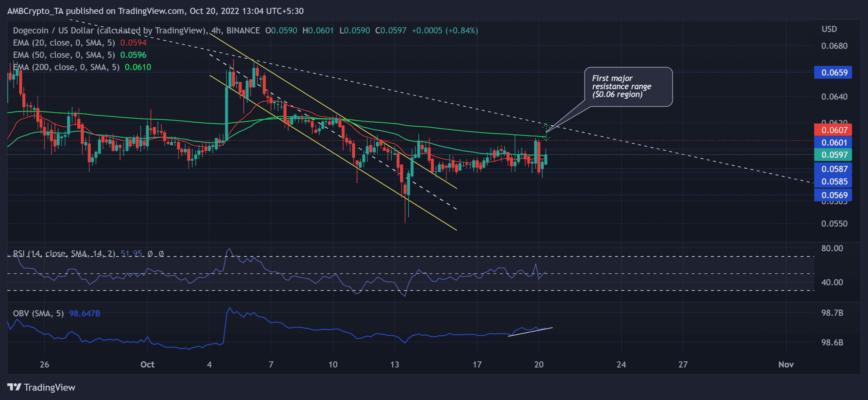The width and height of the screenshot is (868, 400).
Task: Click the '24' date on time axis
Action: pos(621,364)
